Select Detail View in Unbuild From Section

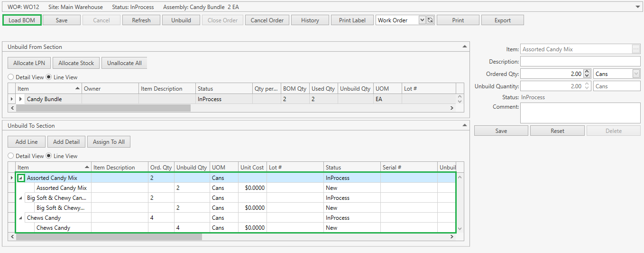point(11,77)
